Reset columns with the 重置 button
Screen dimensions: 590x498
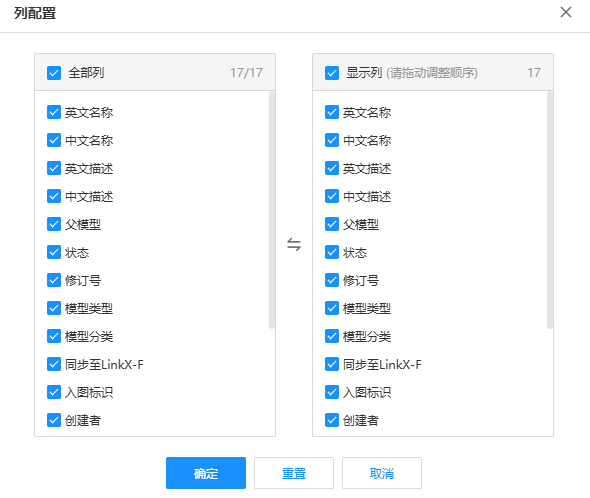(x=294, y=473)
